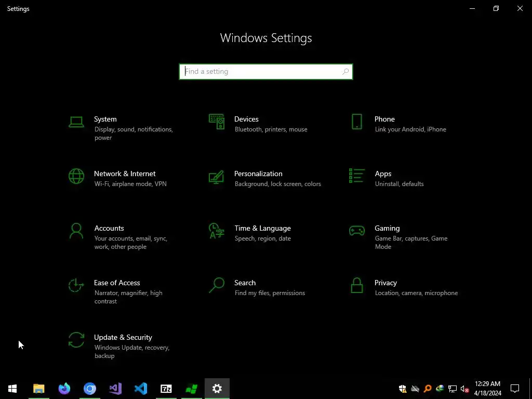Open Accounts settings person icon
This screenshot has width=532, height=399.
(76, 231)
